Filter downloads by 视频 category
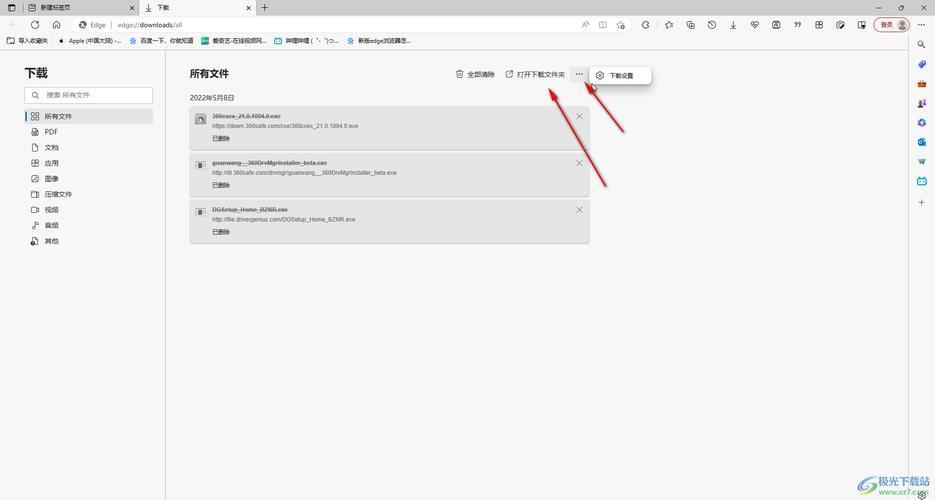The width and height of the screenshot is (935, 500). click(x=51, y=210)
